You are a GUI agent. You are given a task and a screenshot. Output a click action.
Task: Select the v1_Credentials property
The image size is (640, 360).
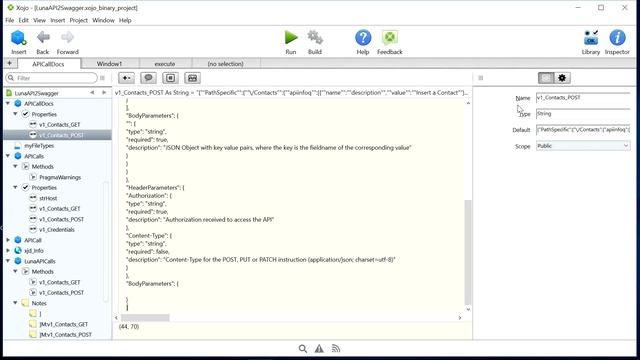point(57,229)
